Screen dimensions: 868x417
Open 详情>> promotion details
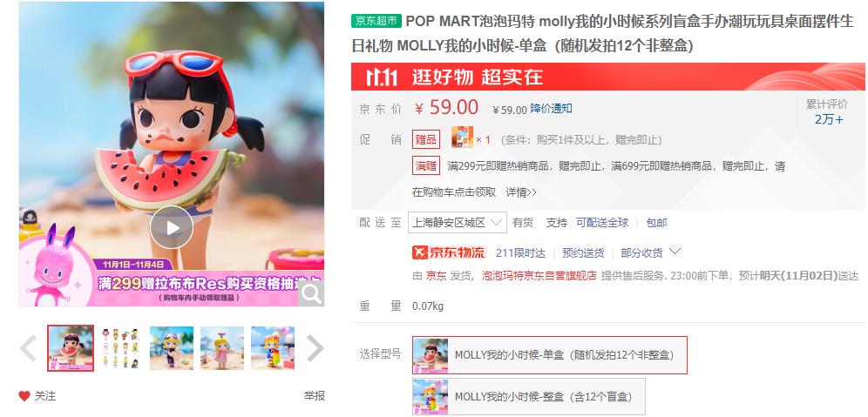point(521,192)
